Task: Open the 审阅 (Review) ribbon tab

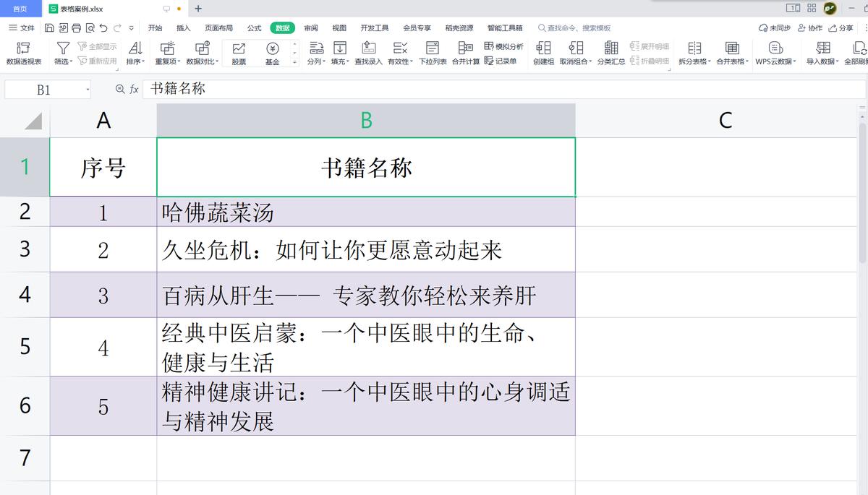Action: [x=310, y=27]
